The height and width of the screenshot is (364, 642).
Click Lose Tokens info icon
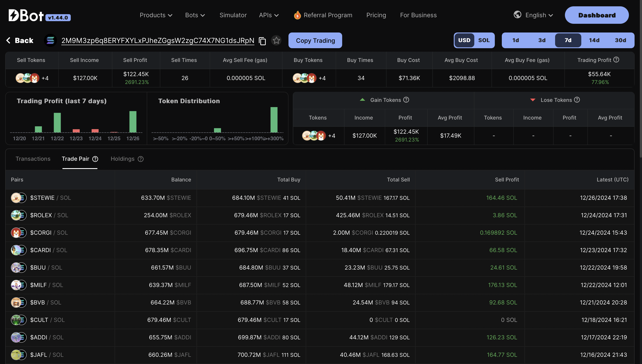(577, 100)
